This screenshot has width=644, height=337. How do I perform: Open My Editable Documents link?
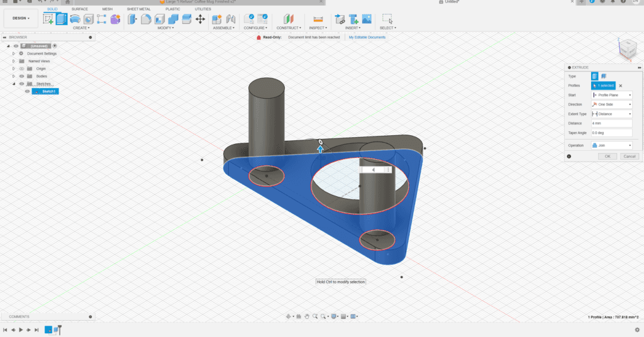tap(367, 37)
